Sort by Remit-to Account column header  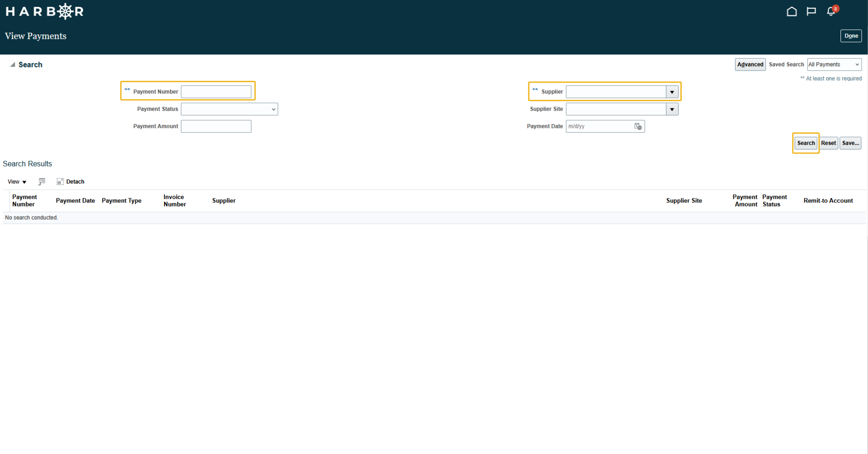[828, 201]
